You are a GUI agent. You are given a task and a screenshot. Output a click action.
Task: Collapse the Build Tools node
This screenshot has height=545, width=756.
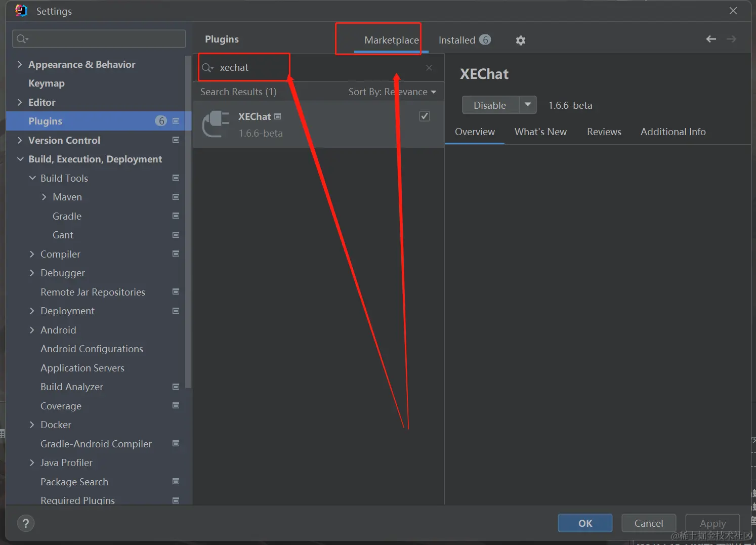tap(32, 178)
